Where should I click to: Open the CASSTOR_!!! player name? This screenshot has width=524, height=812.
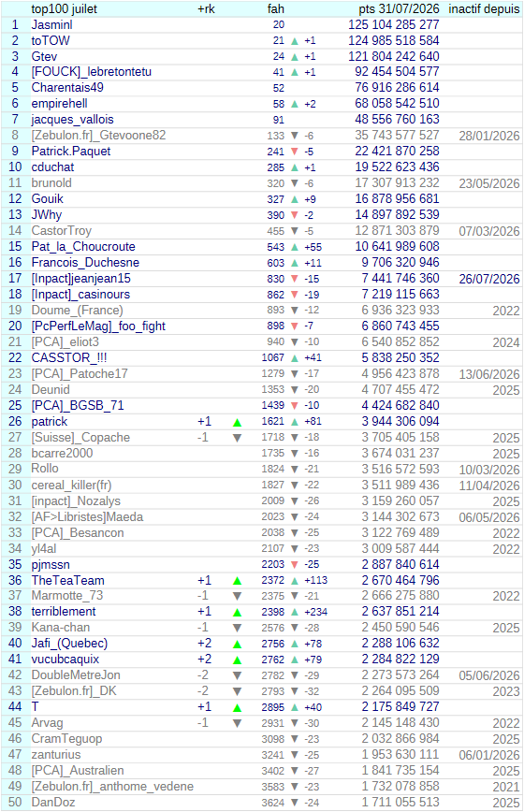(x=69, y=358)
